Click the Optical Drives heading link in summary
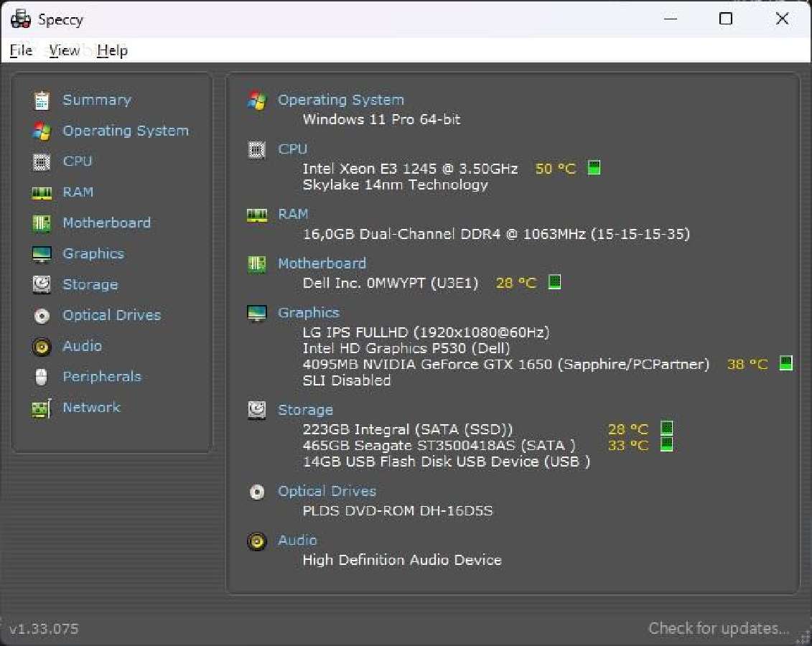The height and width of the screenshot is (646, 812). [x=327, y=491]
